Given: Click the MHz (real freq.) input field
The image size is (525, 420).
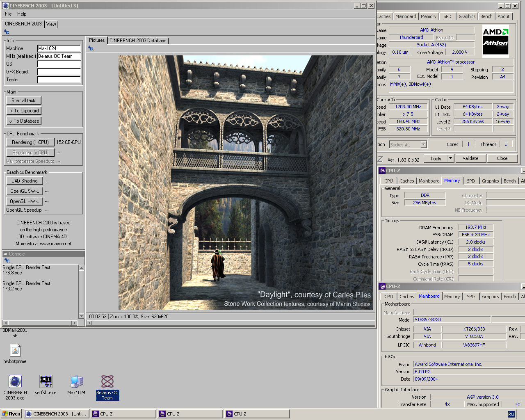Looking at the screenshot, I should (x=59, y=56).
